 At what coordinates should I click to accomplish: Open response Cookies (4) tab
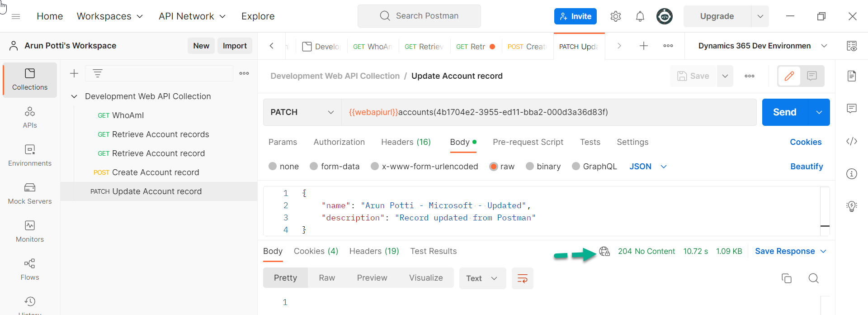pos(316,251)
